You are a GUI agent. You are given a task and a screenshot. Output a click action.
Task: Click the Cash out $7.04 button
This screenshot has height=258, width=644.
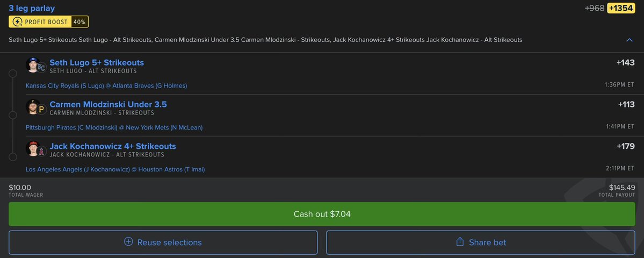coord(322,214)
